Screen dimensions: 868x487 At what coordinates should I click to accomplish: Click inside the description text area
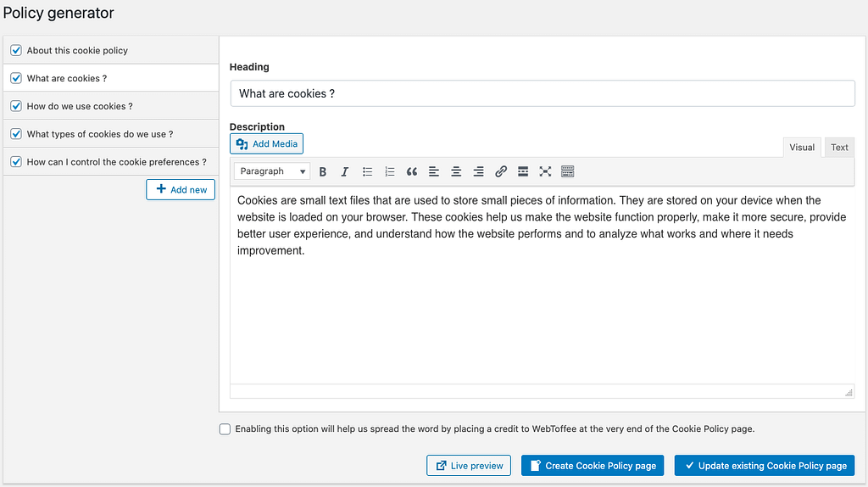pyautogui.click(x=542, y=285)
